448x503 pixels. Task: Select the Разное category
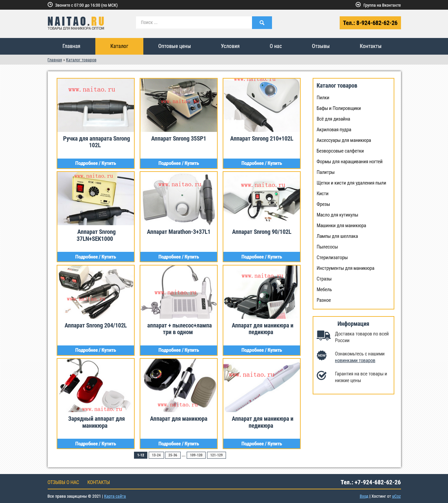pyautogui.click(x=324, y=300)
